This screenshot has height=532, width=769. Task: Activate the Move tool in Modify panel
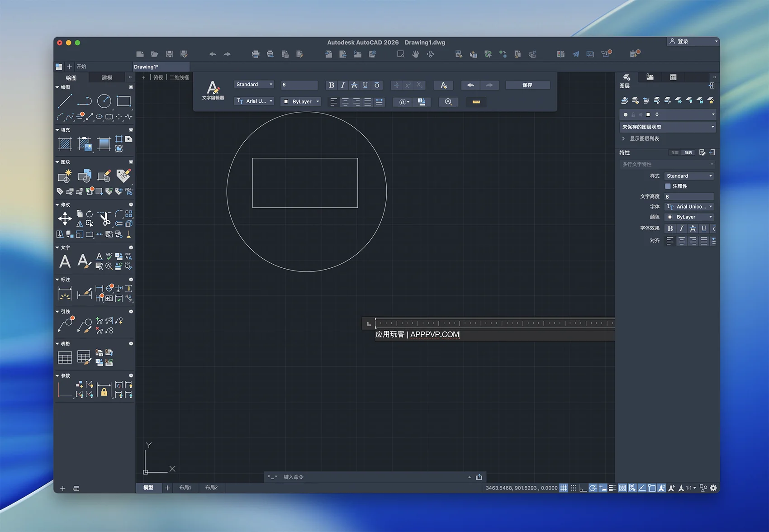[x=65, y=219]
